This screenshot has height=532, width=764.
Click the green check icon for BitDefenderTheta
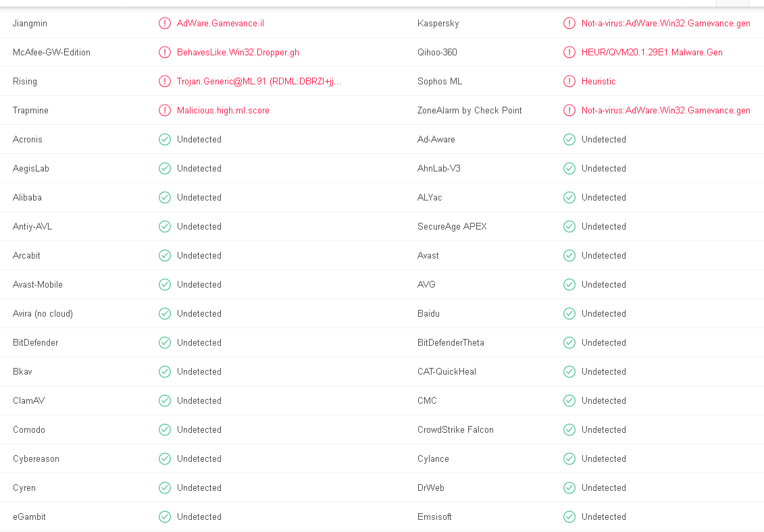point(569,342)
